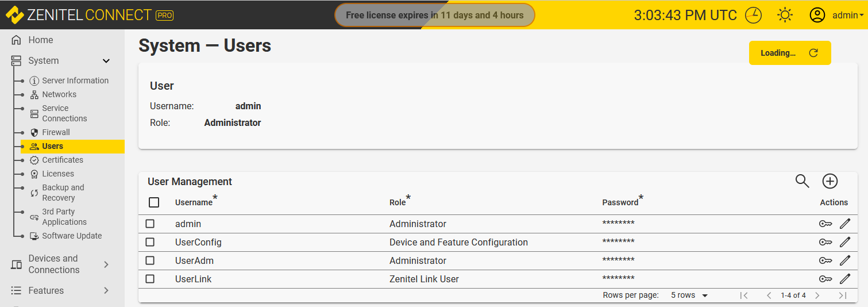The height and width of the screenshot is (307, 868).
Task: Click the free license expiry banner
Action: click(434, 16)
